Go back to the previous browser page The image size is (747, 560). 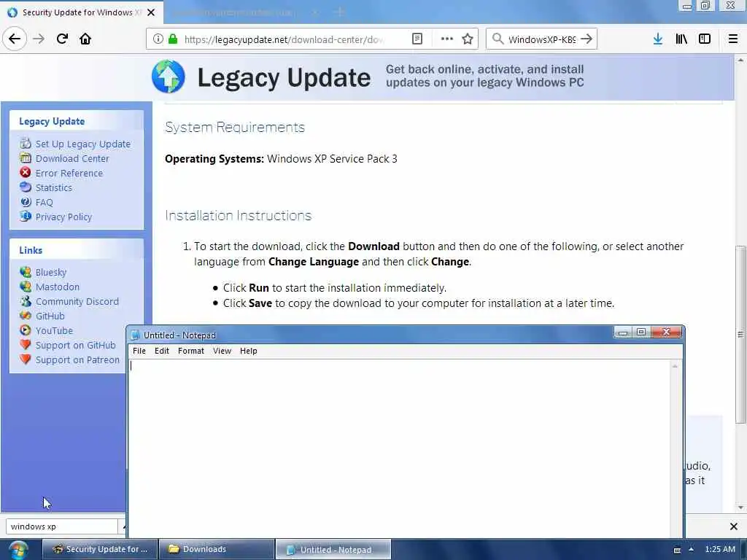pyautogui.click(x=15, y=39)
